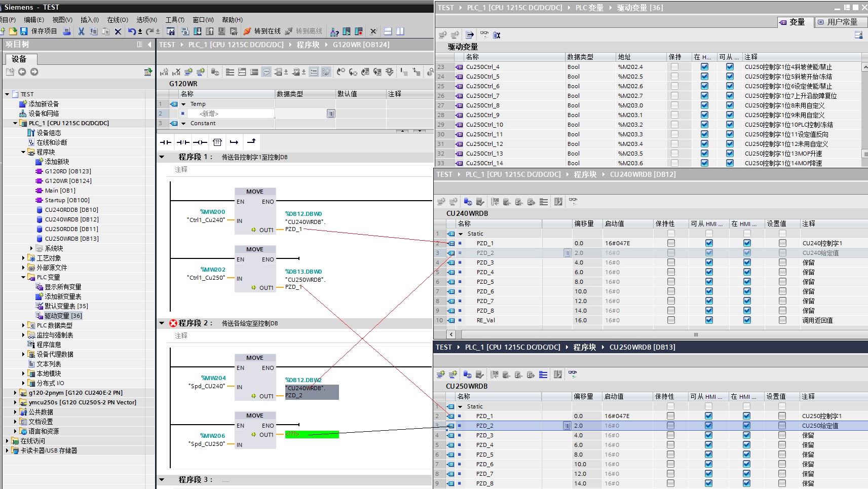The height and width of the screenshot is (489, 868).
Task: Open CU250WRDB [DB13] in project tree
Action: 71,239
